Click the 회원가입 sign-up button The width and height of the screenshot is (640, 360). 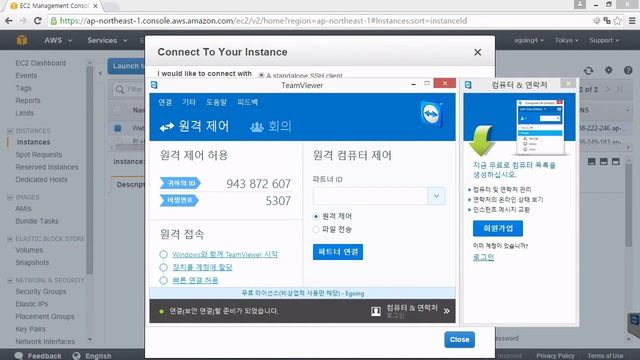[x=498, y=228]
